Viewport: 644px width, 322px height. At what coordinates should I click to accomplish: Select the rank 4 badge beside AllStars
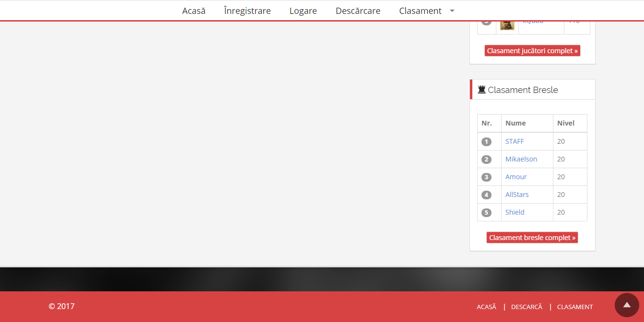(x=486, y=195)
